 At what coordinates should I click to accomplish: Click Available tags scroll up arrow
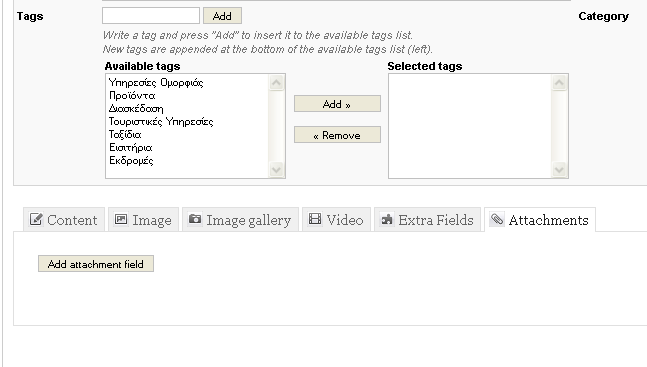(x=276, y=83)
